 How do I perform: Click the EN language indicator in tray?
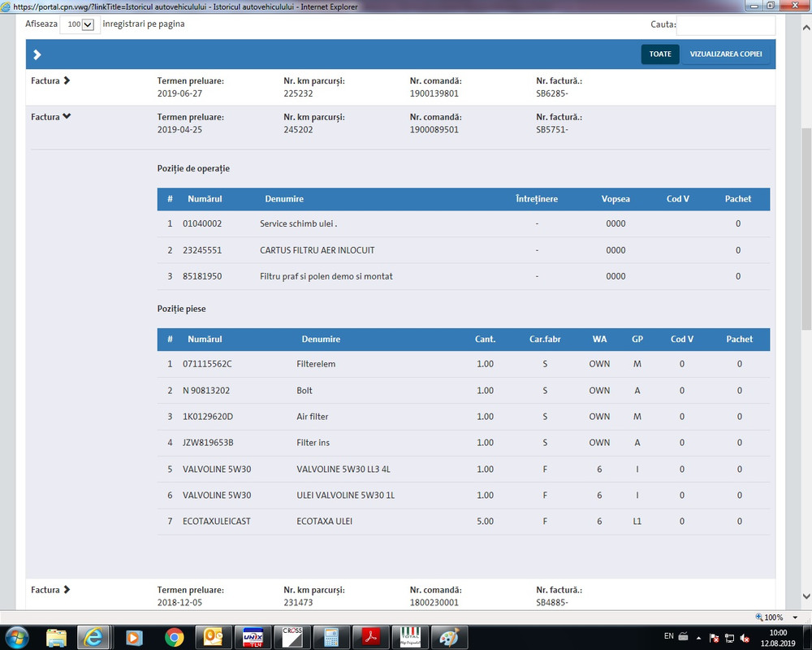pos(668,636)
